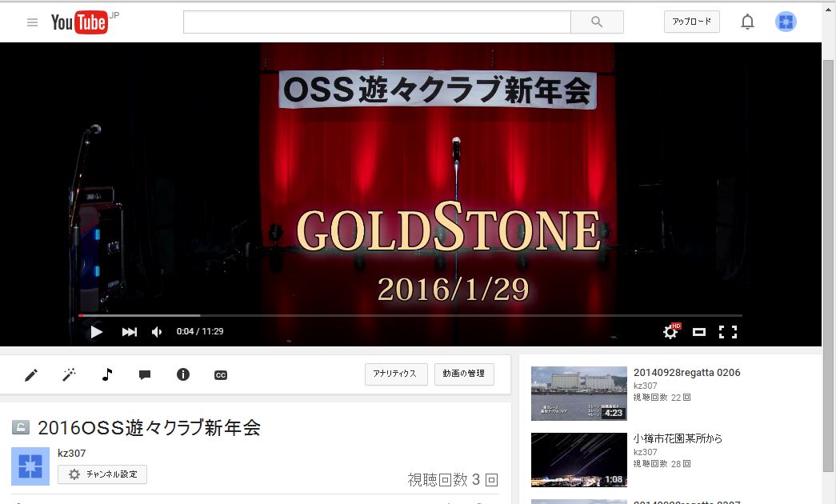
Task: Open the 20140928regatta 0206 video thumbnail
Action: (x=578, y=394)
